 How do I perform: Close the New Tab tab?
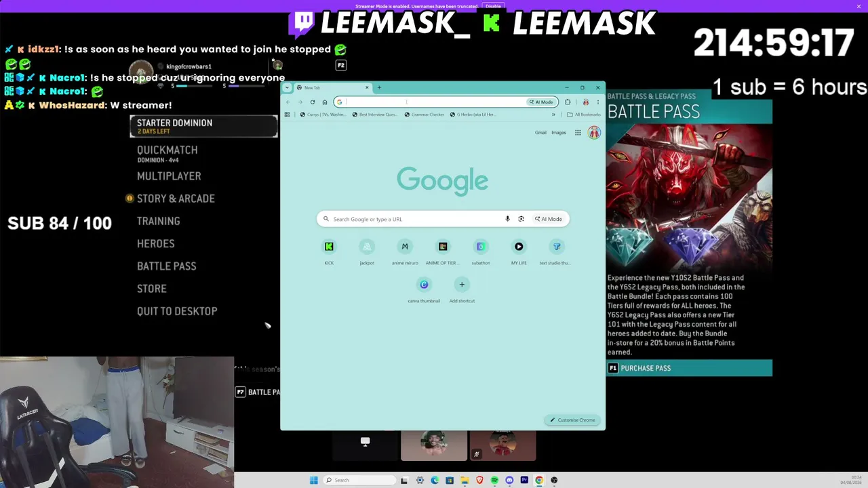367,87
